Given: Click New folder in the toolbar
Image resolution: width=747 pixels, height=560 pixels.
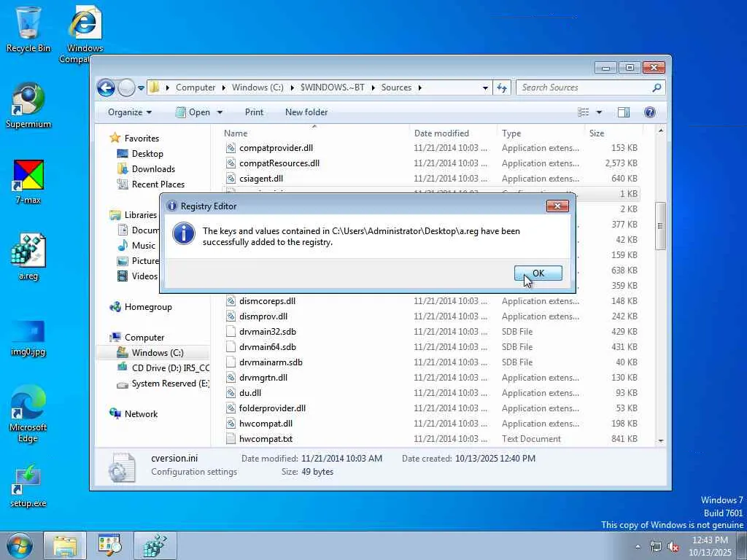Looking at the screenshot, I should click(306, 112).
